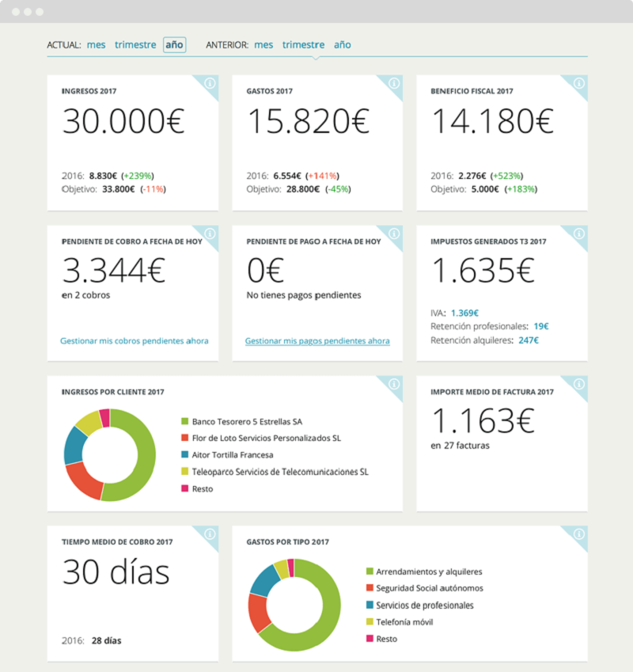Click yellow swatch for Teleoparco Servicios

[184, 472]
